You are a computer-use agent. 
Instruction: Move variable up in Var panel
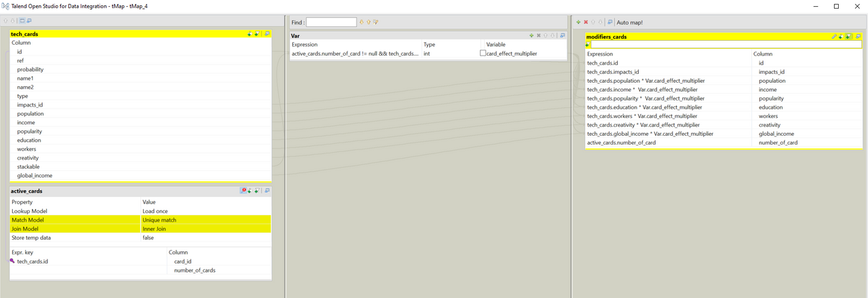click(545, 35)
